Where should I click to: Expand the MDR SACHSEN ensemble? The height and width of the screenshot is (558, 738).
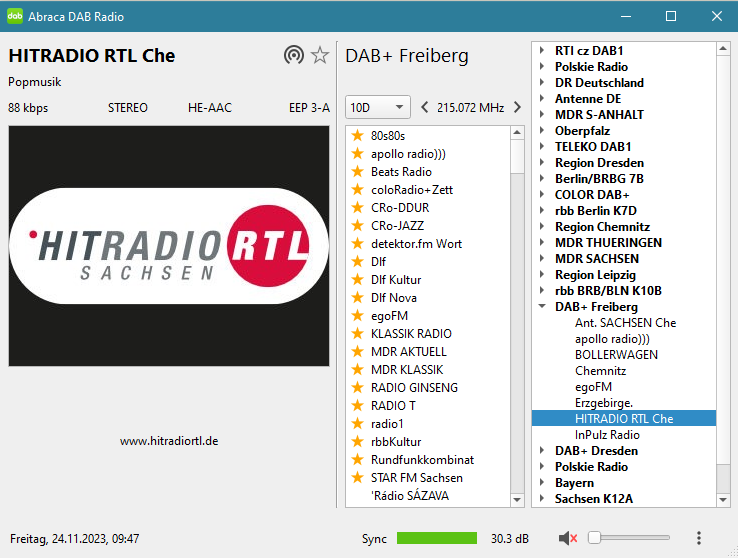(542, 259)
